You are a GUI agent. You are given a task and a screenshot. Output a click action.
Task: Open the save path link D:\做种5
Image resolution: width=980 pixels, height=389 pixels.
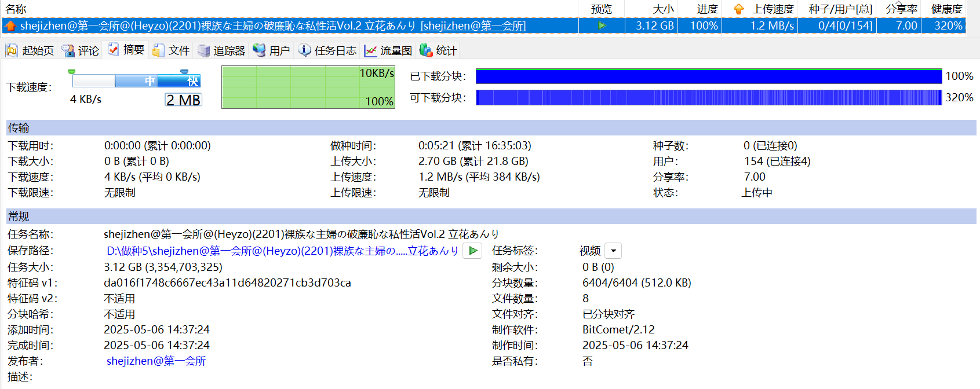tap(282, 251)
